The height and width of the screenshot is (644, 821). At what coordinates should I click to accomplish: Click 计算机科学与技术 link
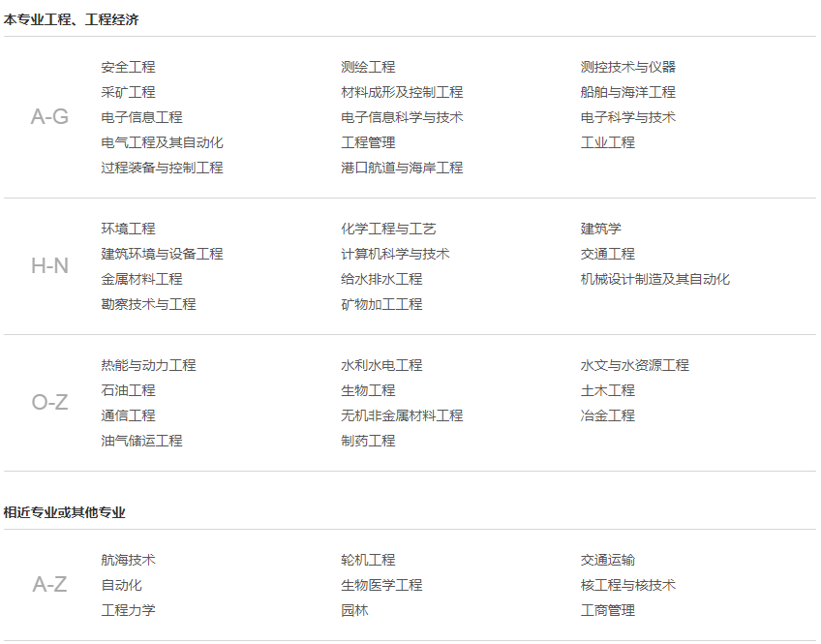click(395, 254)
